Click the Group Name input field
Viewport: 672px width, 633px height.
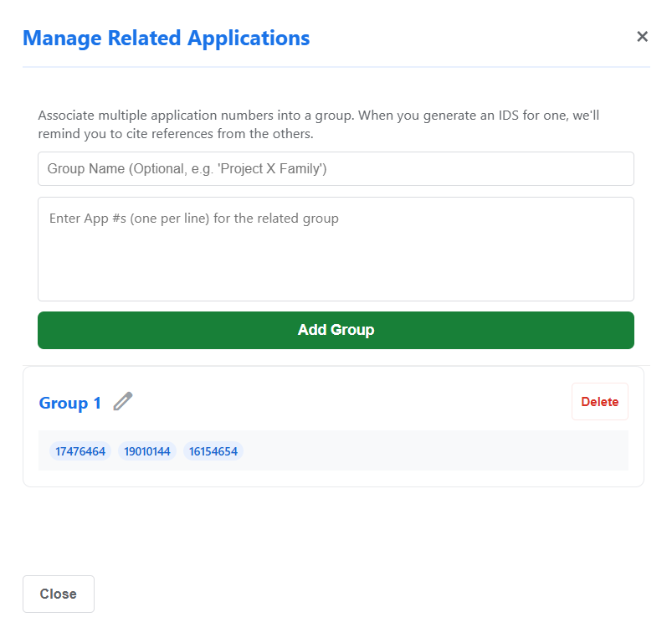click(x=336, y=168)
